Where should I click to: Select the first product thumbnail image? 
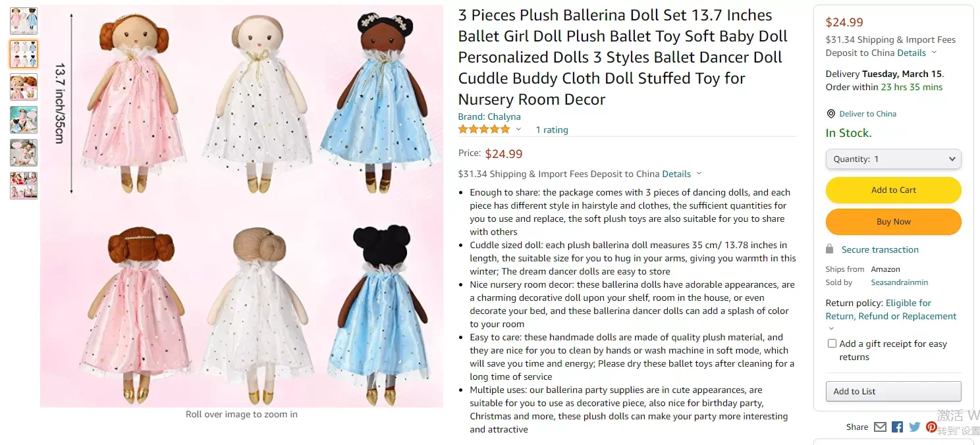coord(24,21)
